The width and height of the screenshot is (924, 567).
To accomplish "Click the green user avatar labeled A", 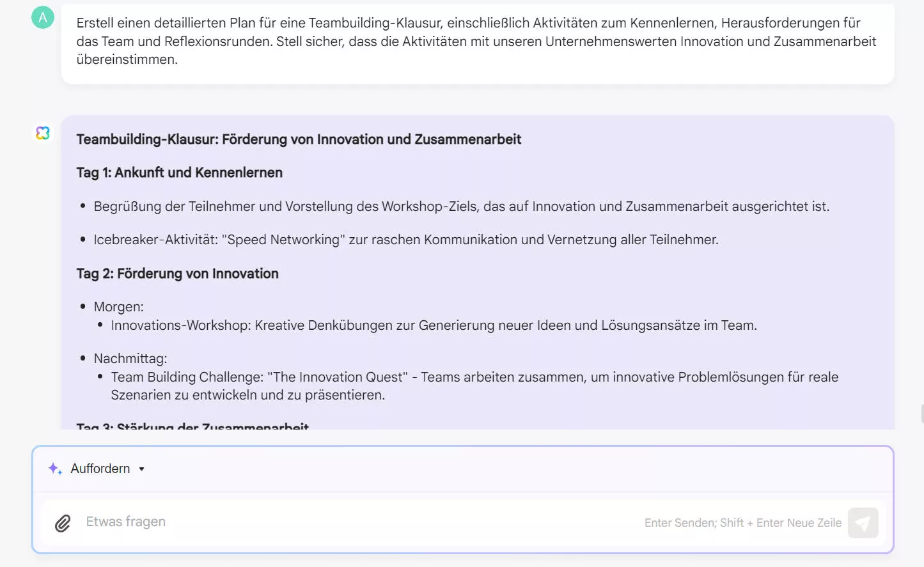I will click(x=42, y=17).
